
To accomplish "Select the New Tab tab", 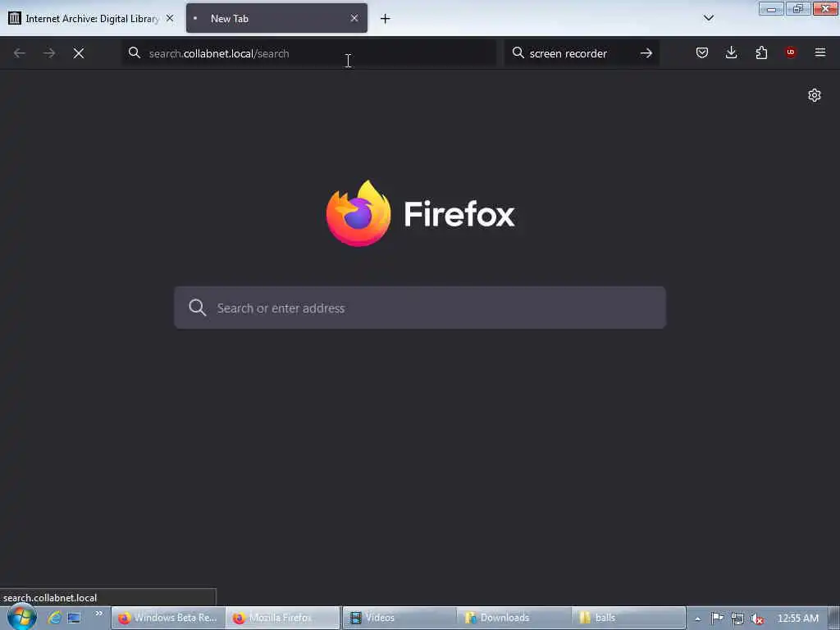I will point(276,18).
